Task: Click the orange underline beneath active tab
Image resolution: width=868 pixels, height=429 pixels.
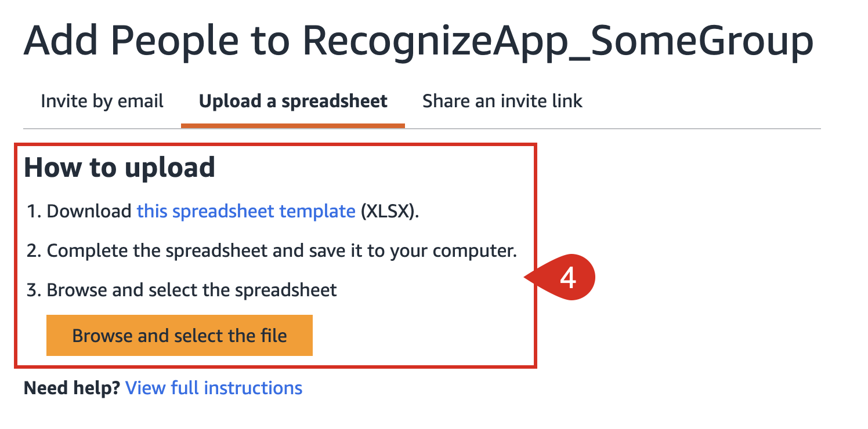Action: [293, 126]
